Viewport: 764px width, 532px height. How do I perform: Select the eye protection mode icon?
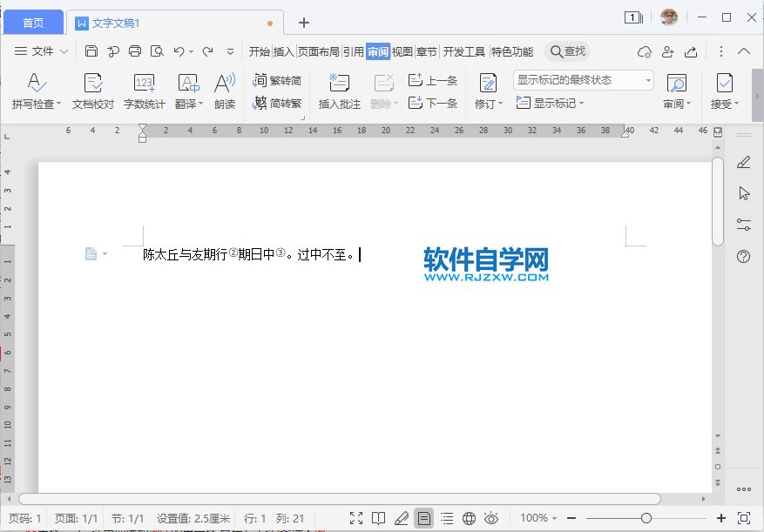(492, 518)
